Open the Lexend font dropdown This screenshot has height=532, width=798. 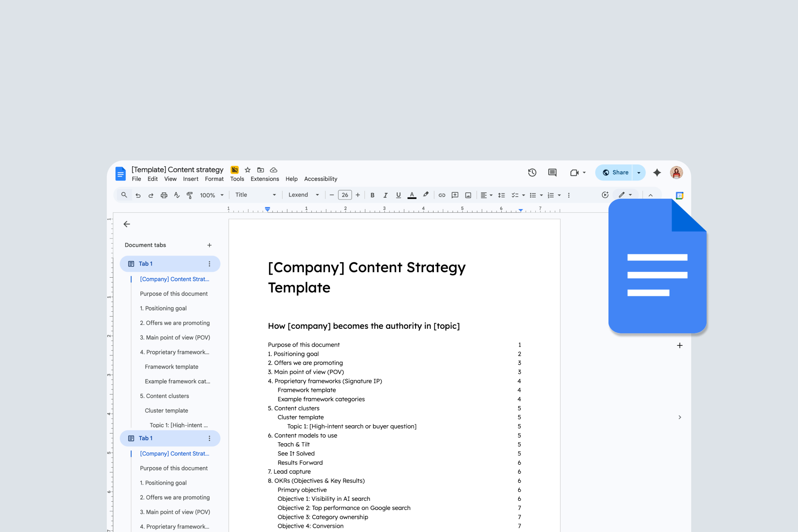[x=303, y=195]
